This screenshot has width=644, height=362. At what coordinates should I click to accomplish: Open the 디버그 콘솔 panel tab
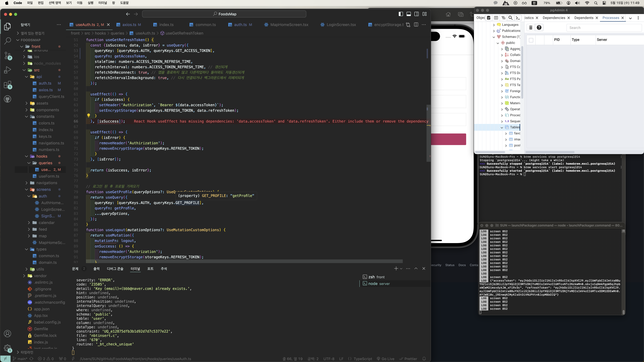pos(115,269)
